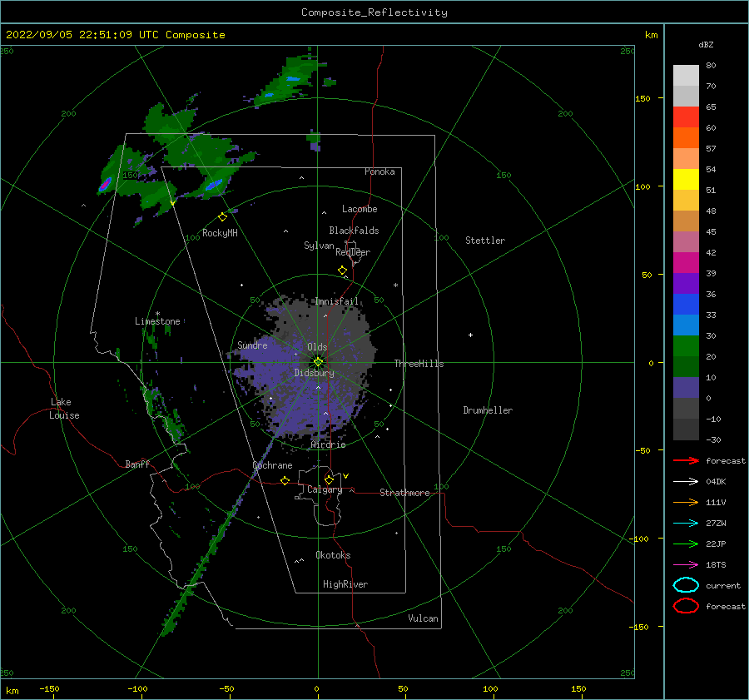Click the yellow diamond marker near Cochrane
Screen dimensions: 749x700
(x=285, y=480)
